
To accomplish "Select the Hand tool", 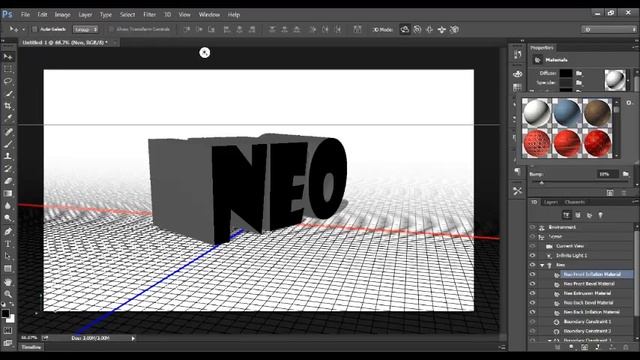I will 8,282.
